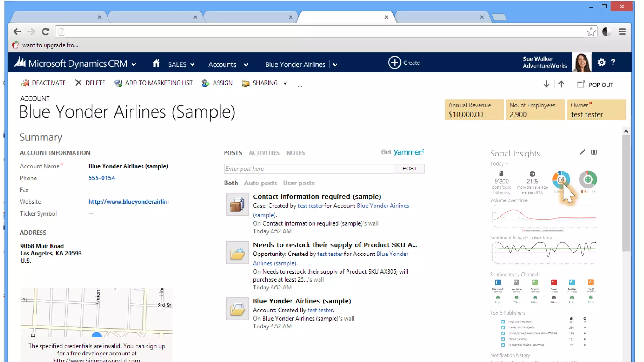644x362 pixels.
Task: Open Blue Yonder Airlines breadcrumb chevron
Action: pos(335,65)
